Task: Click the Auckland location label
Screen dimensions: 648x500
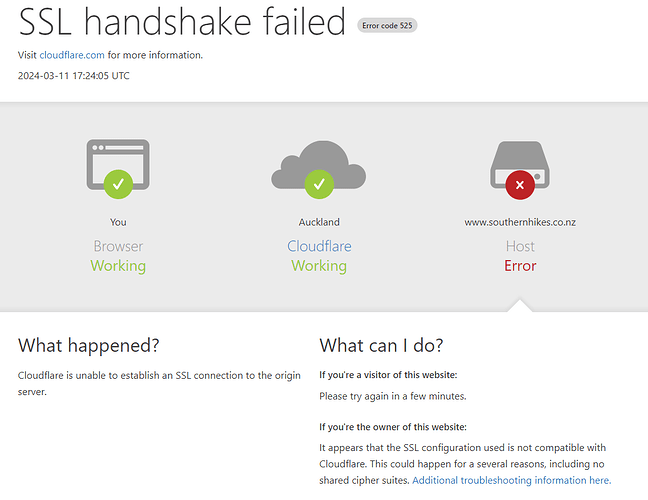Action: (x=319, y=222)
